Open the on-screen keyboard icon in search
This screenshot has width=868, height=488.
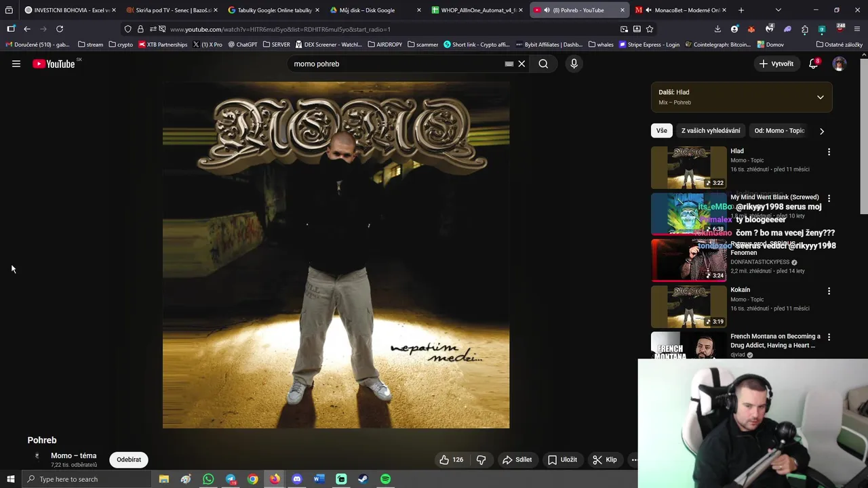509,64
